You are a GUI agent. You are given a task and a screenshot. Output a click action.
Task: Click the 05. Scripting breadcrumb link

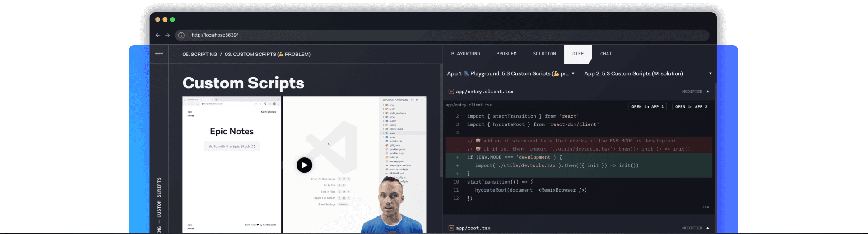(200, 54)
